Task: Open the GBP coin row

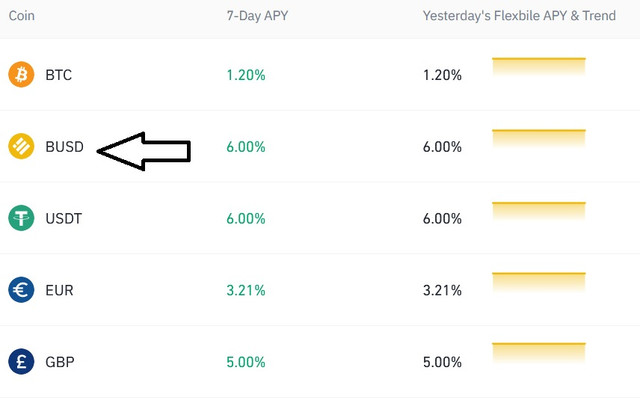Action: point(320,362)
